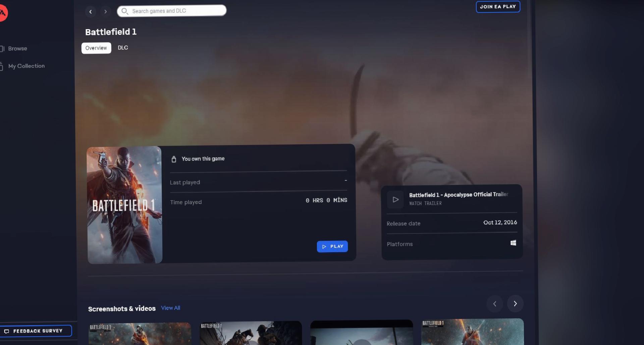Open the third dark video thumbnail
Image resolution: width=644 pixels, height=345 pixels.
362,332
